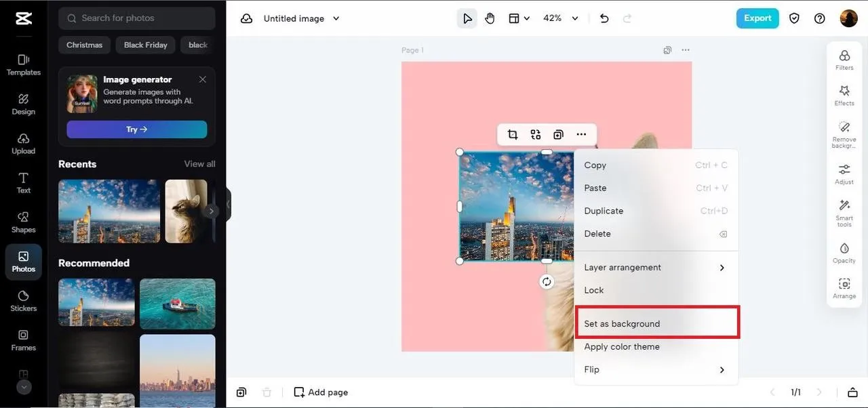The image size is (868, 408).
Task: Undo the last action
Action: point(604,18)
